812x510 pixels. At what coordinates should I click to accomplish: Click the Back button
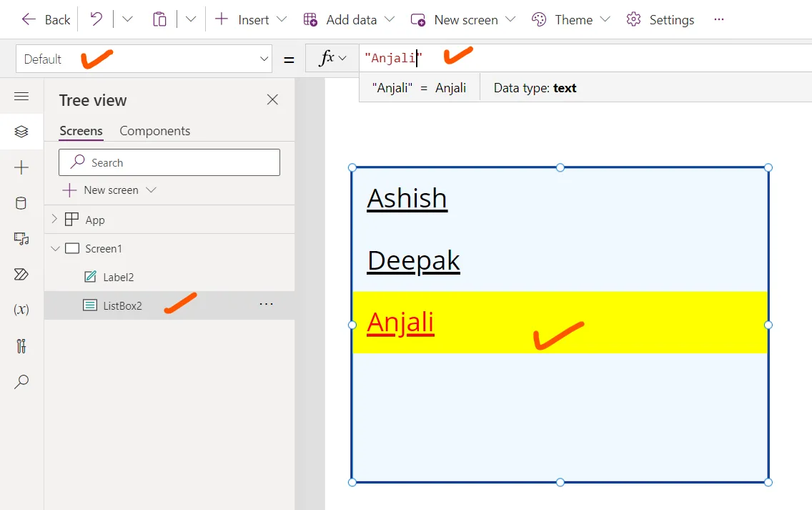pos(45,19)
